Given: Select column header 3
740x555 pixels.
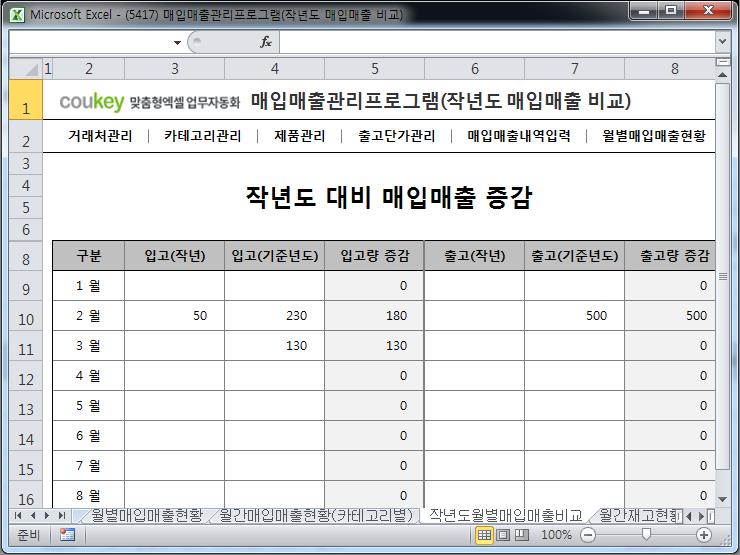Looking at the screenshot, I should (x=175, y=69).
